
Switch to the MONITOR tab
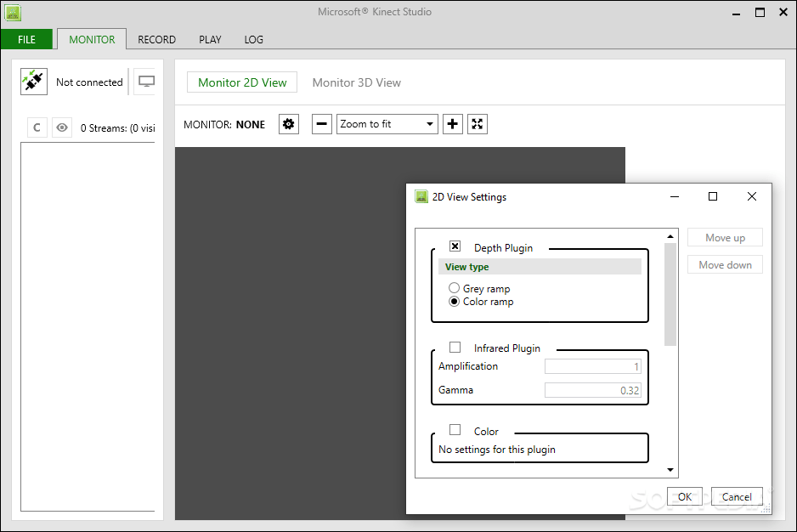coord(92,39)
